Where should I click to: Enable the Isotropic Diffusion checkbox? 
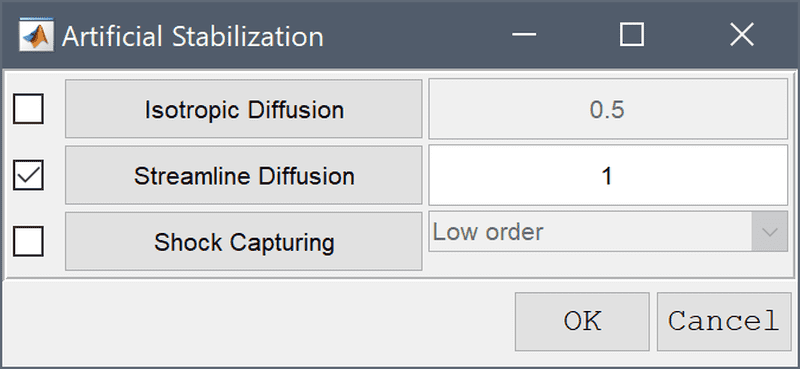[x=28, y=109]
